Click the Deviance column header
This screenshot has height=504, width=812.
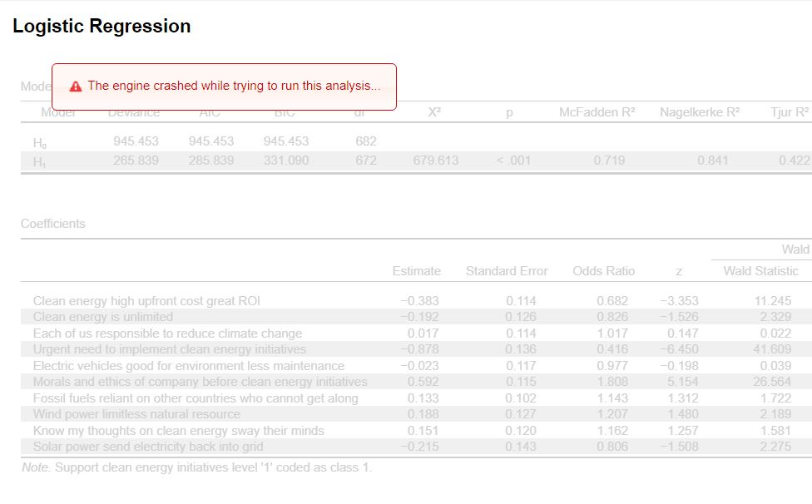136,112
